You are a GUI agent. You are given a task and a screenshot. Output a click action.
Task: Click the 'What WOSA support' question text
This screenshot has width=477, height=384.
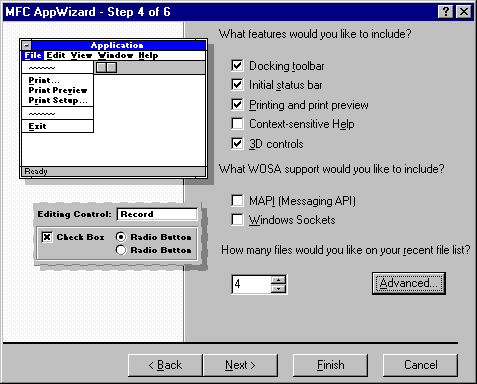tap(331, 169)
